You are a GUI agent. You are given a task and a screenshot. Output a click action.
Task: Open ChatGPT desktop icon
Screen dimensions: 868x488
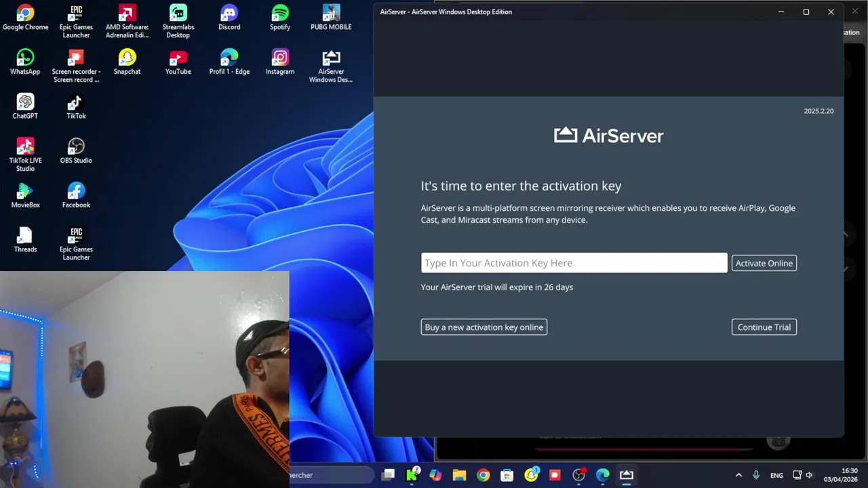point(25,107)
